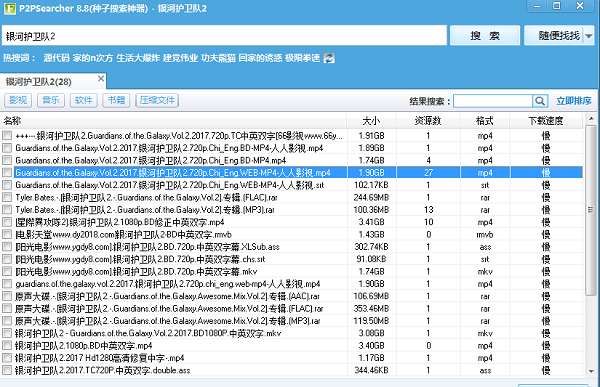600x387 pixels.
Task: Search hot keyword 源代码
Action: click(56, 58)
